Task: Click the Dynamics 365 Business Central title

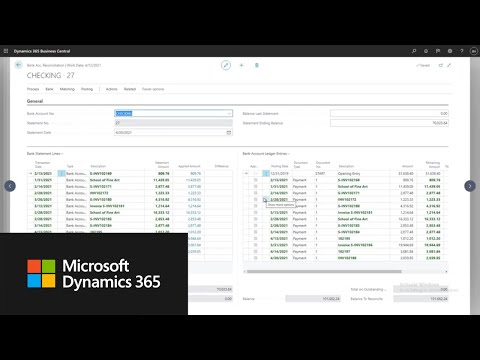Action: (x=42, y=51)
